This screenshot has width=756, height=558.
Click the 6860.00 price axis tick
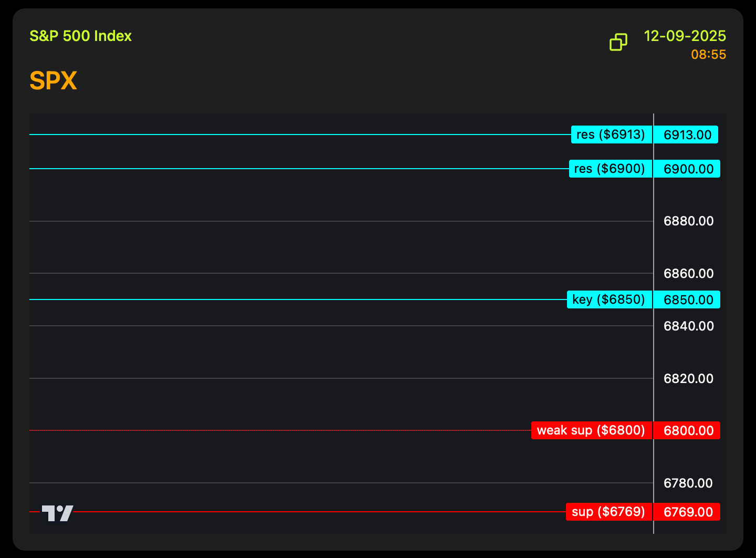688,274
